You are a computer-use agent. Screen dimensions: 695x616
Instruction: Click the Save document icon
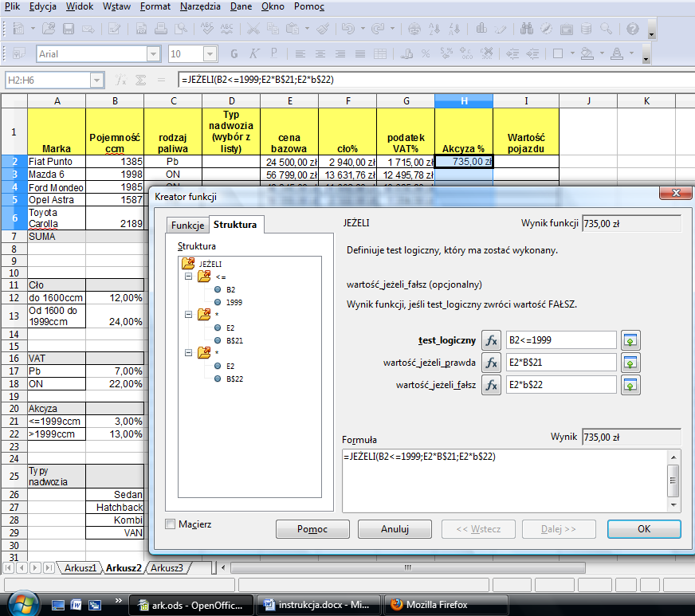click(69, 29)
